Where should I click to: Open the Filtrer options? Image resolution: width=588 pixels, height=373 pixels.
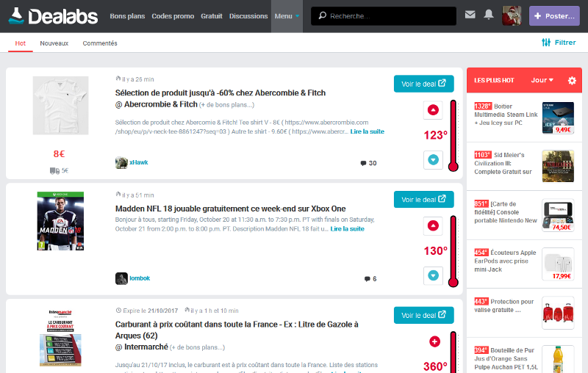coord(559,43)
